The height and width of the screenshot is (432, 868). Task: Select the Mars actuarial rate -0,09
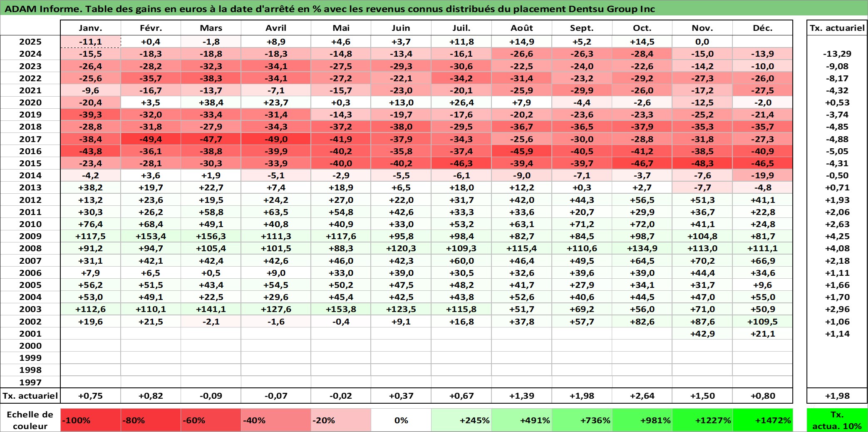coord(211,396)
